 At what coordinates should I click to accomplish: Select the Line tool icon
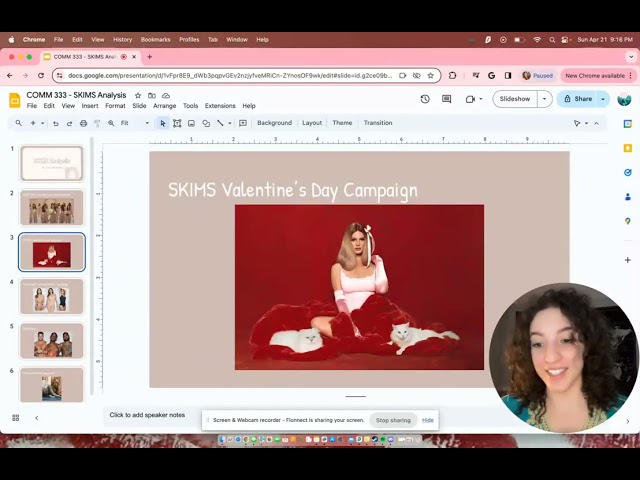[x=220, y=123]
